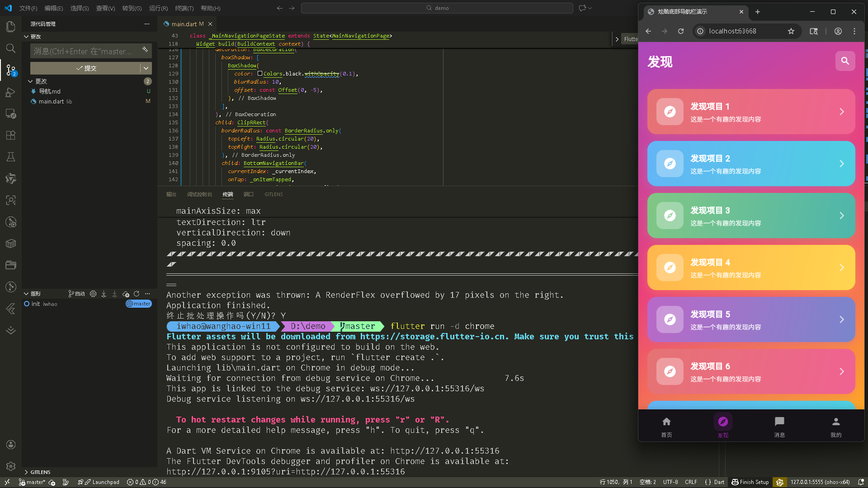The image size is (868, 488).
Task: Open the Explorer view in activity bar
Action: 11,27
